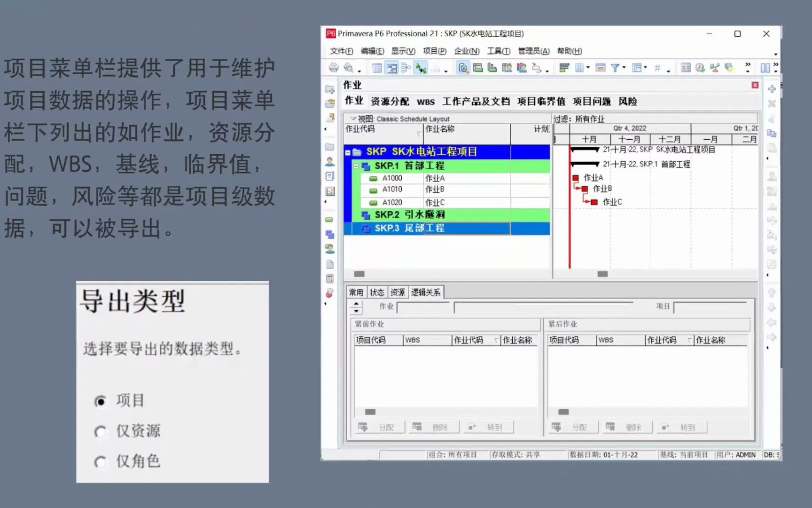This screenshot has height=508, width=812.
Task: Click the Level Resources toolbar icon
Action: pos(715,68)
